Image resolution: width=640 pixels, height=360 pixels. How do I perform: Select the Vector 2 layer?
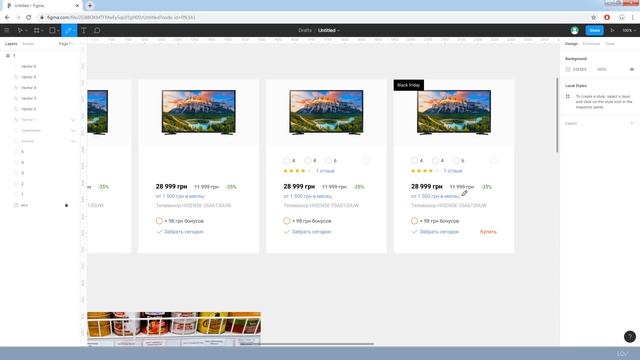pyautogui.click(x=29, y=109)
